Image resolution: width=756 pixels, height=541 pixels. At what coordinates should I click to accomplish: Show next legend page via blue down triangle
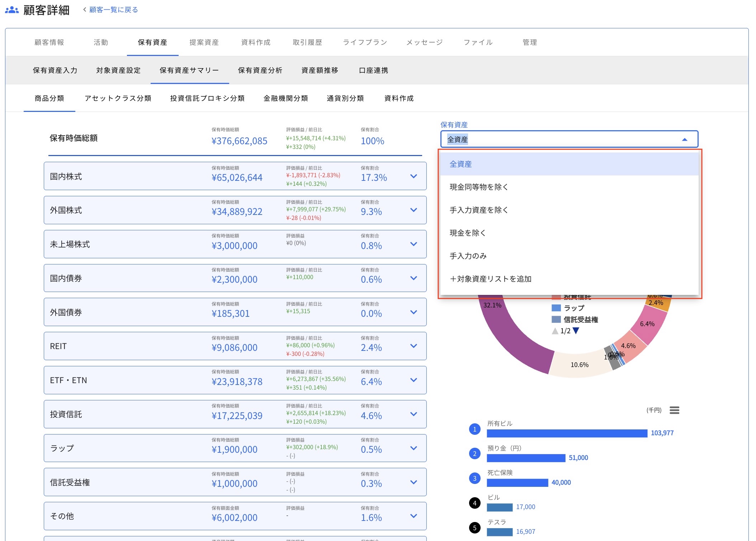coord(577,331)
